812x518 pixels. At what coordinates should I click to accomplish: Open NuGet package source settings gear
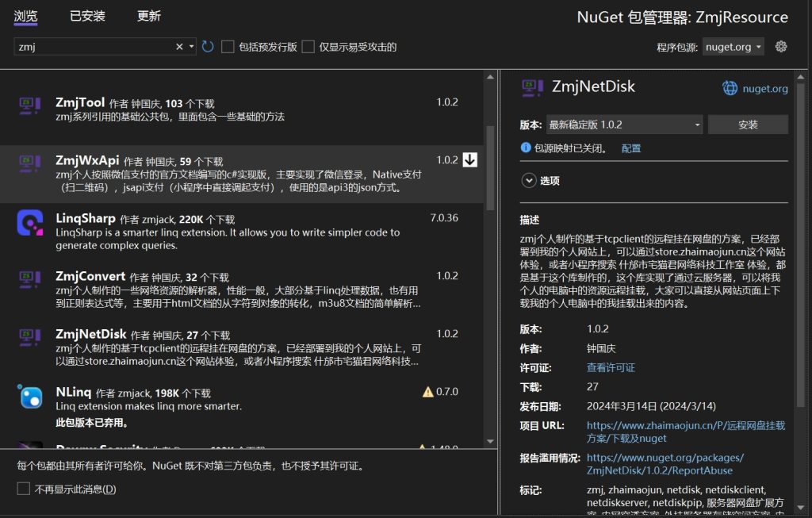pyautogui.click(x=781, y=47)
